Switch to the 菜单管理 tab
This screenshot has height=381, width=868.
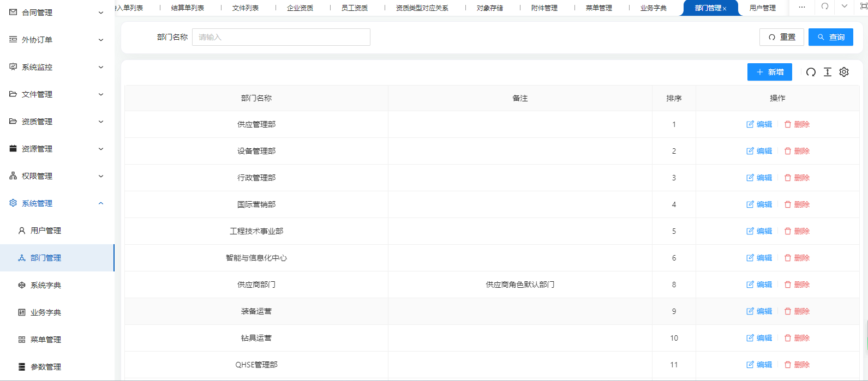point(598,8)
